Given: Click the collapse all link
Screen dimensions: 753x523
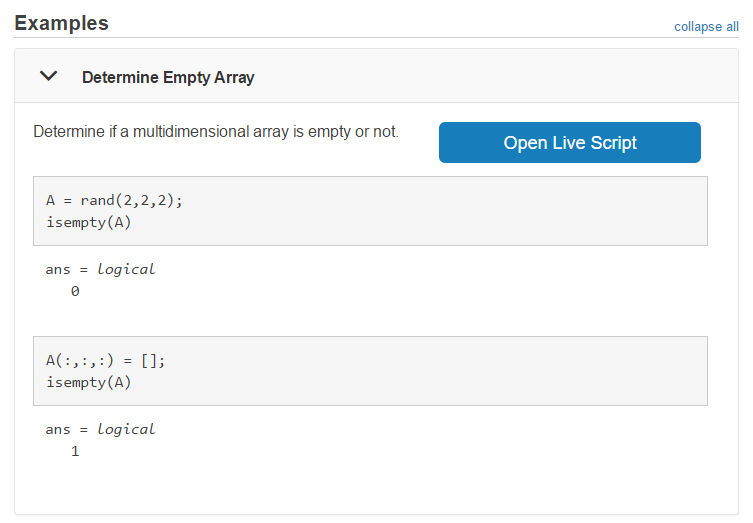Looking at the screenshot, I should pyautogui.click(x=706, y=26).
